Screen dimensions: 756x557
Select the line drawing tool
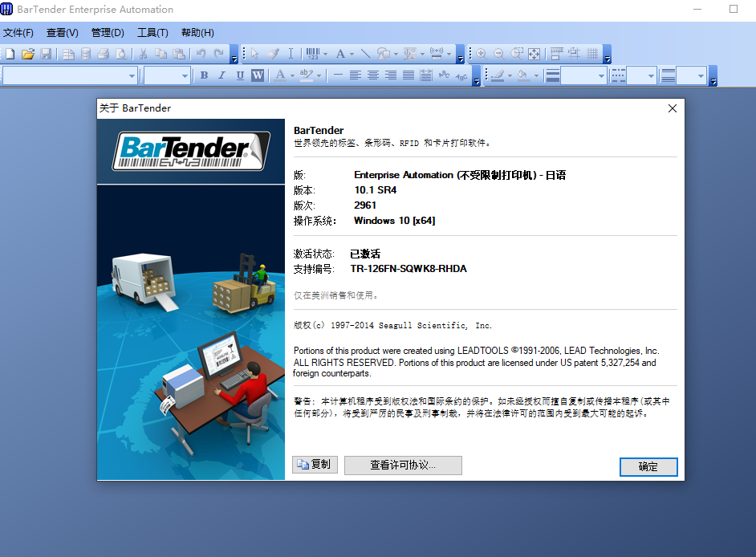click(x=365, y=54)
